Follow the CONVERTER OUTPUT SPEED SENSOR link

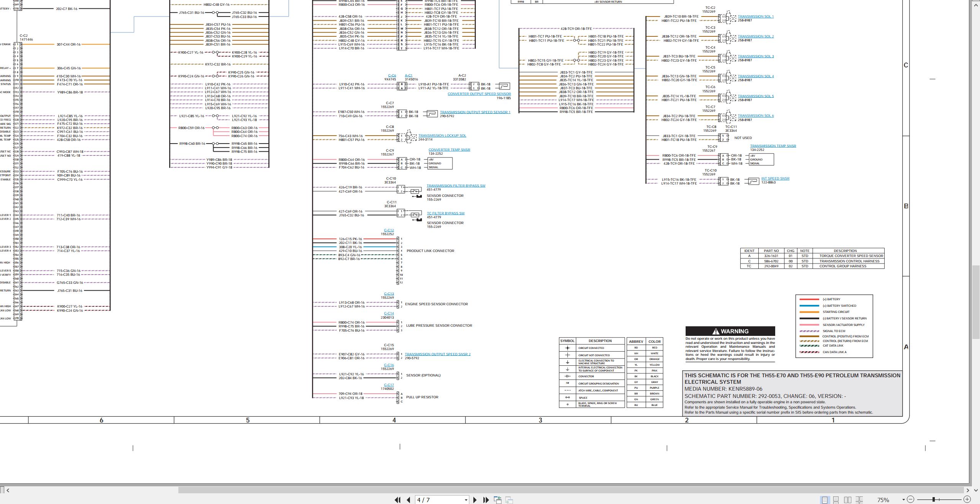point(479,94)
